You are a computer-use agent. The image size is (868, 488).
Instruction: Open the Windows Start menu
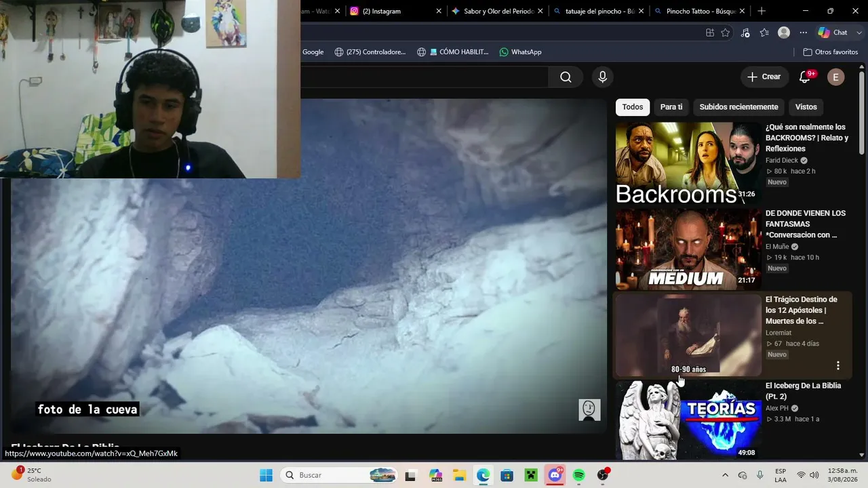tap(266, 475)
